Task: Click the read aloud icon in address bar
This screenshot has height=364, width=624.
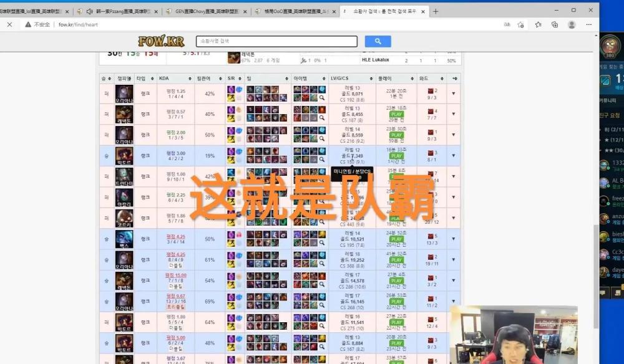Action: point(507,25)
